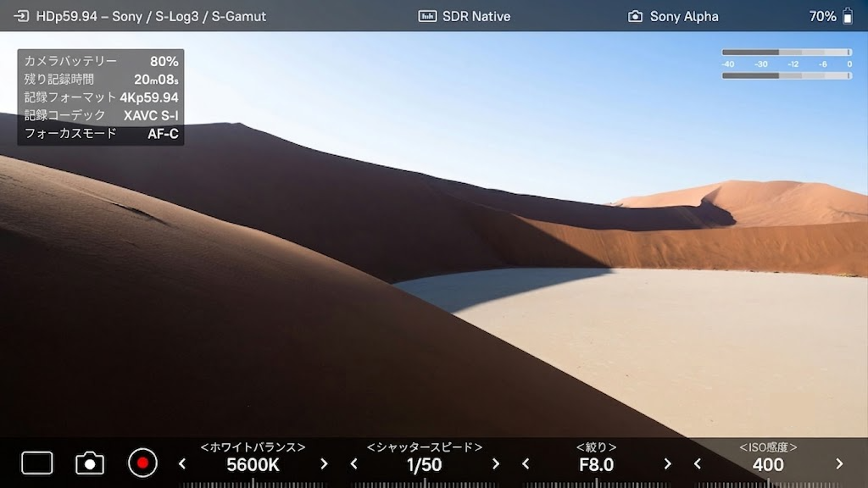Tap the upper audio level meter

[787, 52]
